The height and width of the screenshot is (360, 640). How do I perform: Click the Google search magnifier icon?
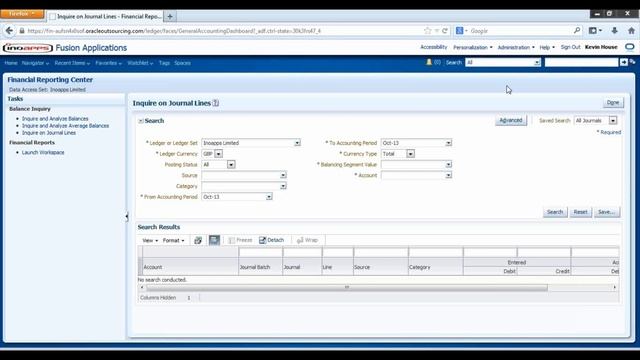point(577,31)
